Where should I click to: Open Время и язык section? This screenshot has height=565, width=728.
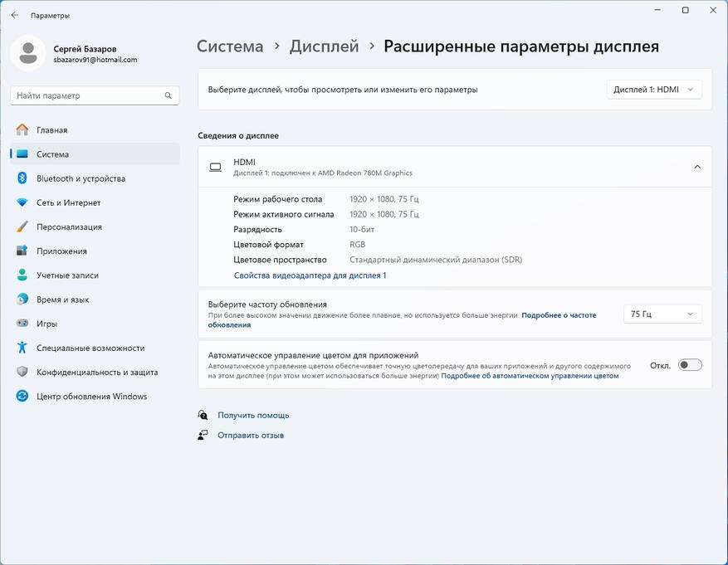click(x=95, y=300)
